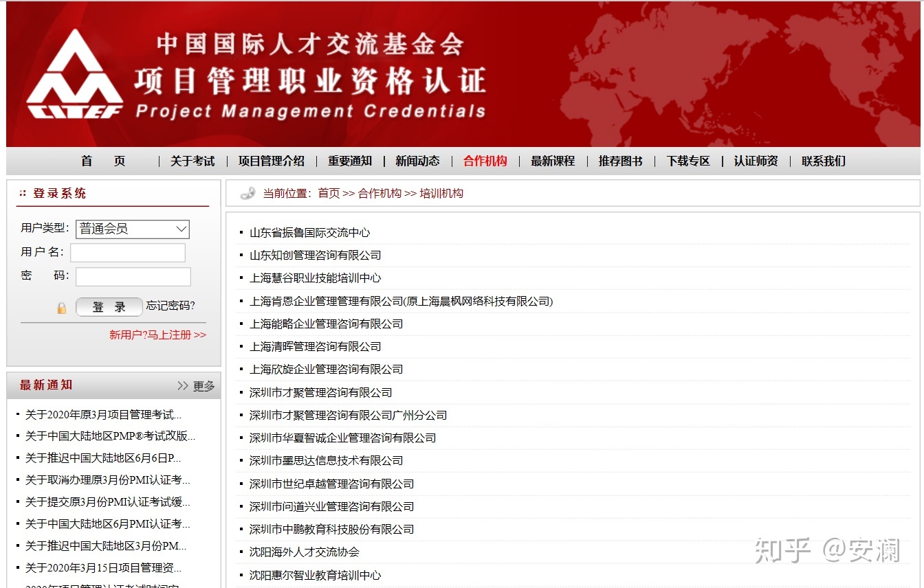This screenshot has width=924, height=588.
Task: Open the 推荐图书 menu item
Action: 621,161
